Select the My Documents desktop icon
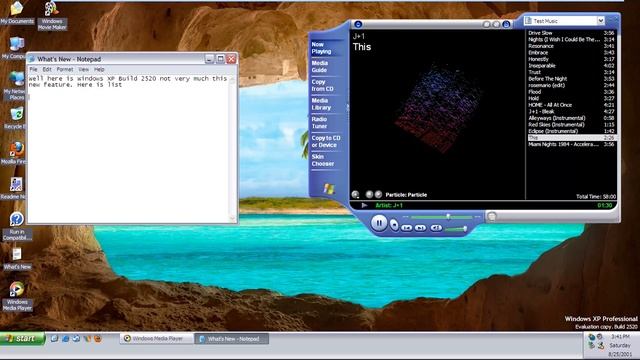640x360 pixels. pos(17,13)
